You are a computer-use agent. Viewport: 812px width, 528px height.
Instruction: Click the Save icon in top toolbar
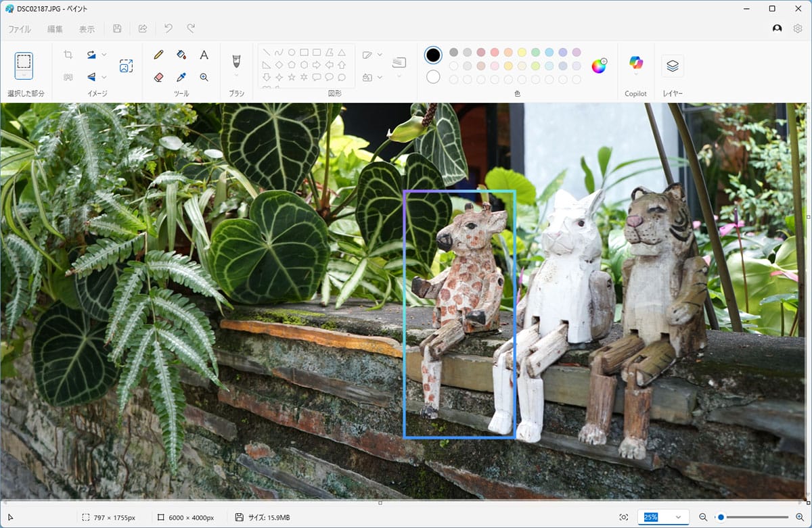point(117,28)
